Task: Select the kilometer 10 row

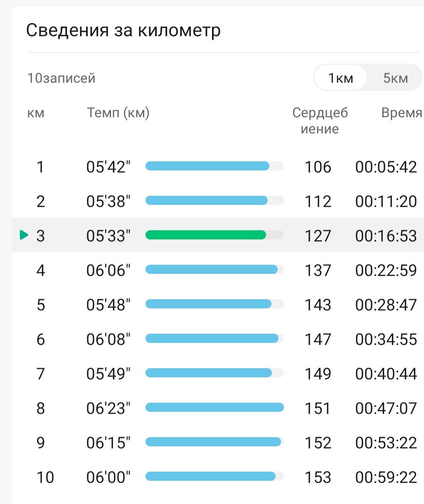Action: (x=218, y=477)
